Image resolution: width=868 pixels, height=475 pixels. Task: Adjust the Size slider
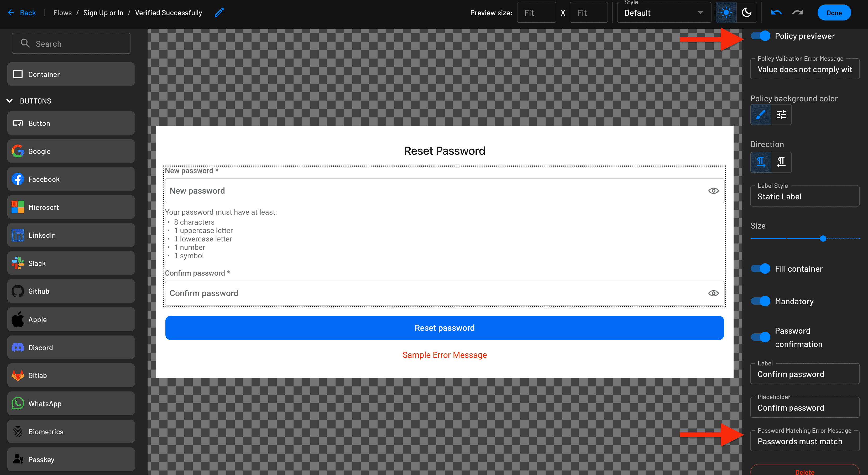click(823, 238)
